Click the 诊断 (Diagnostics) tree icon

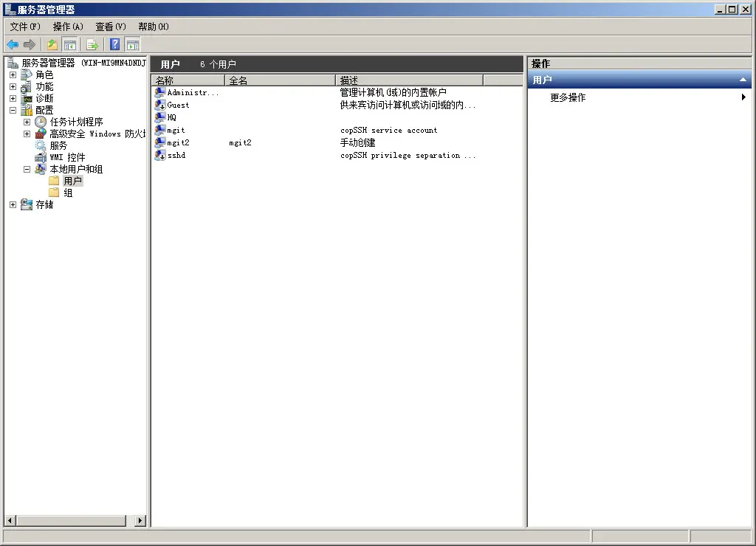(x=27, y=98)
